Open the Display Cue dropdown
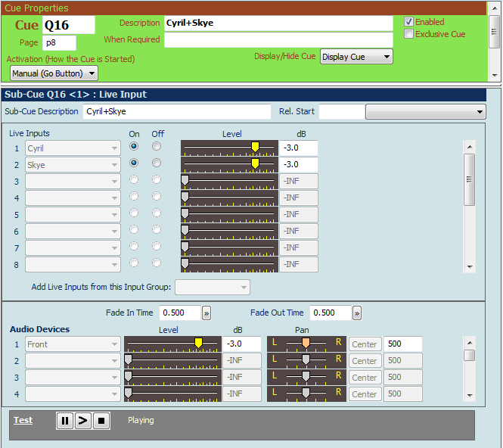Screen dimensions: 503x448 356,57
